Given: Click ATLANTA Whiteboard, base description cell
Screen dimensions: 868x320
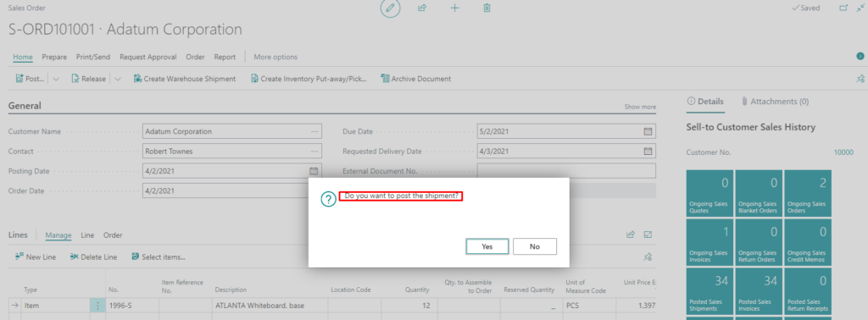Looking at the screenshot, I should tap(270, 306).
